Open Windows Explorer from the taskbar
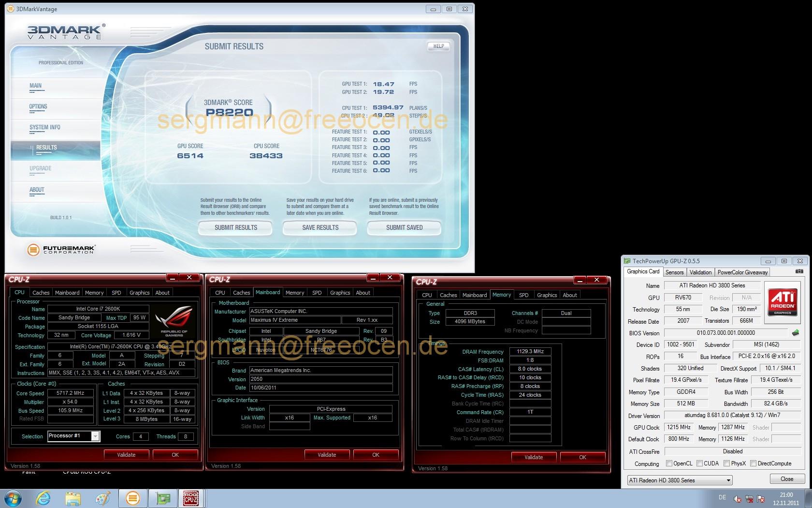 click(73, 498)
